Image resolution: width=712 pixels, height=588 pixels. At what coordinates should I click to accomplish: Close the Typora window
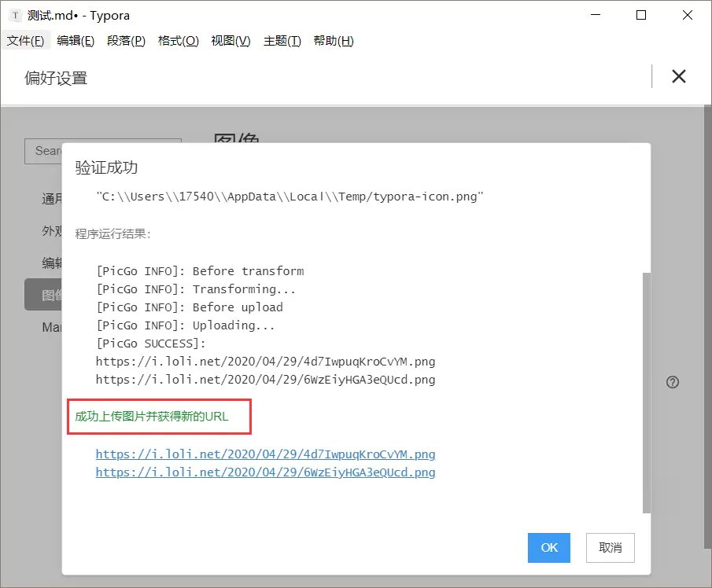point(688,15)
